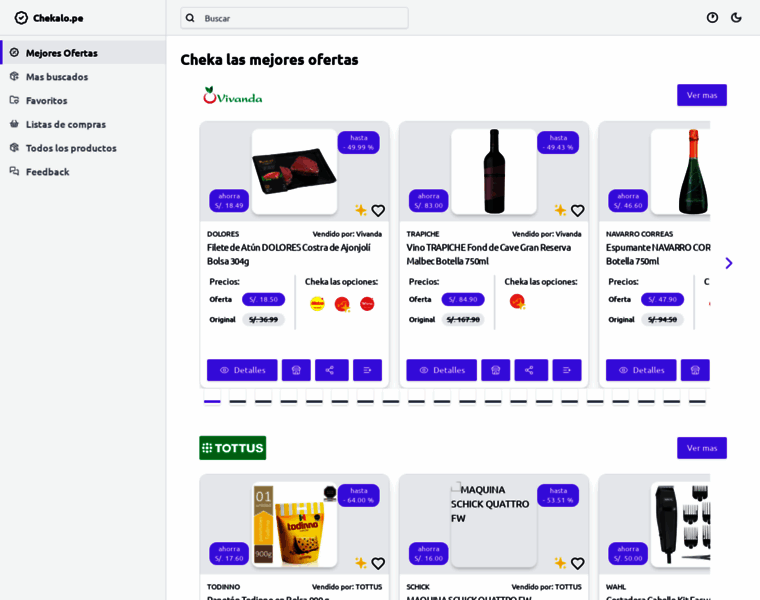The width and height of the screenshot is (760, 600).
Task: Favorite the Filete de Atún DOLORES heart
Action: [378, 211]
